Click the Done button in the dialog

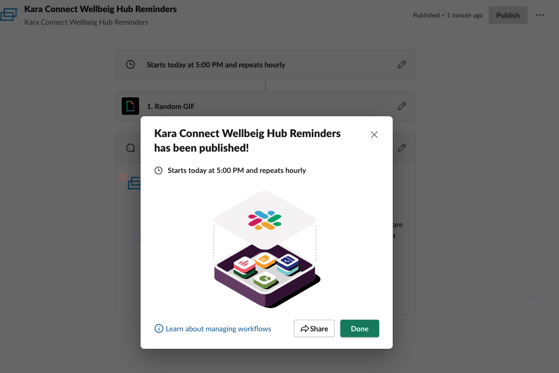359,328
